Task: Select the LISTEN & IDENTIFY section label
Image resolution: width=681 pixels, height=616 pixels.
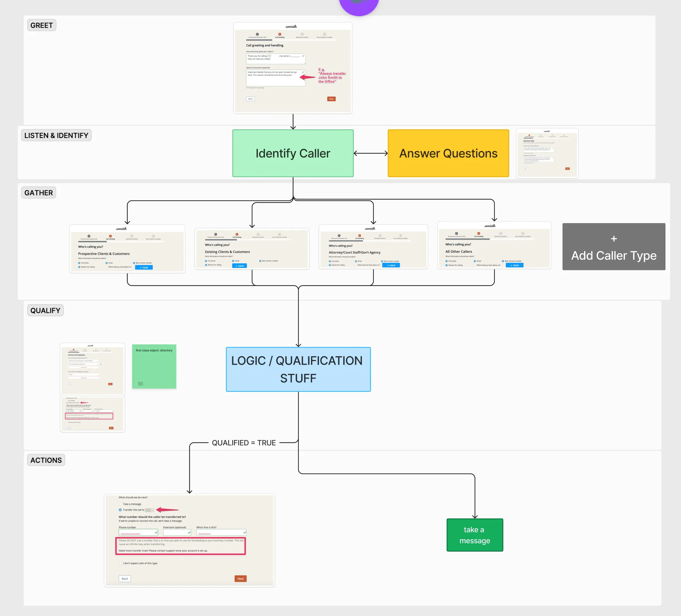Action: pos(56,135)
